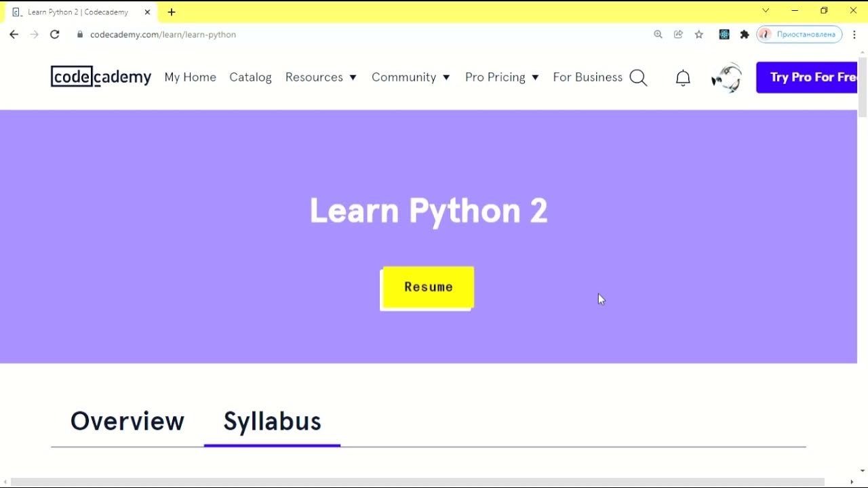This screenshot has width=868, height=488.
Task: Go back with the browser back arrow
Action: pyautogui.click(x=14, y=35)
